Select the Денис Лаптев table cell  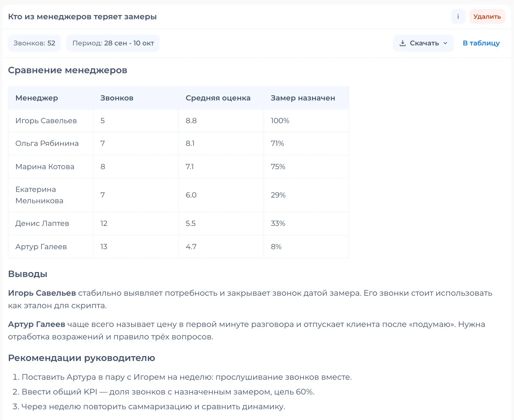coord(51,223)
